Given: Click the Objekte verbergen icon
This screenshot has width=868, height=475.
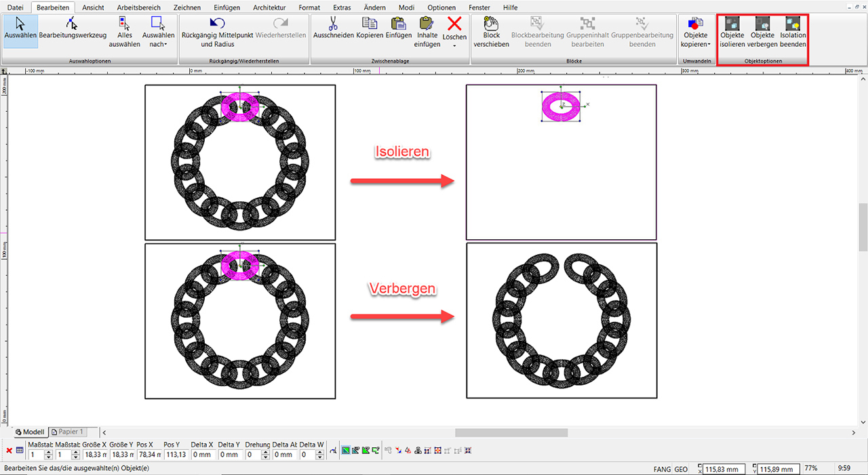Looking at the screenshot, I should click(762, 24).
